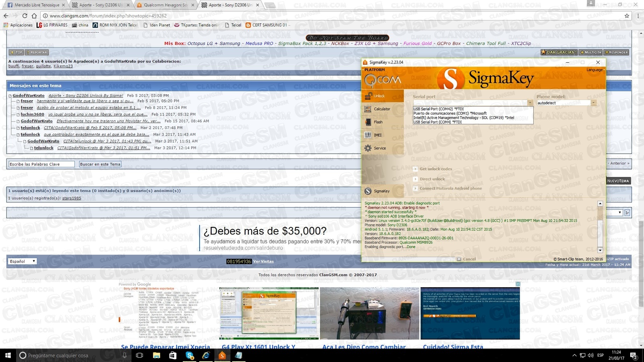Open the Flash section in SigmaKey
The height and width of the screenshot is (362, 644).
(x=382, y=122)
